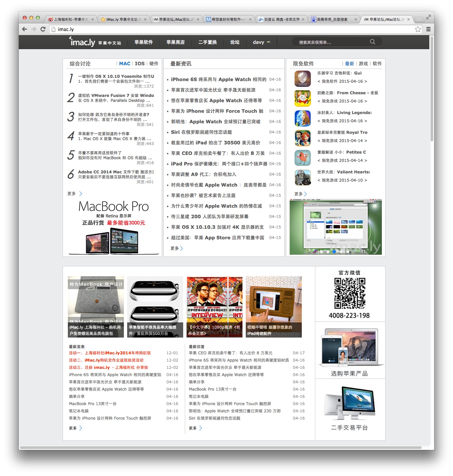The height and width of the screenshot is (476, 453).
Task: Click the fullscreen arrows icon in window corner
Action: 428,17
